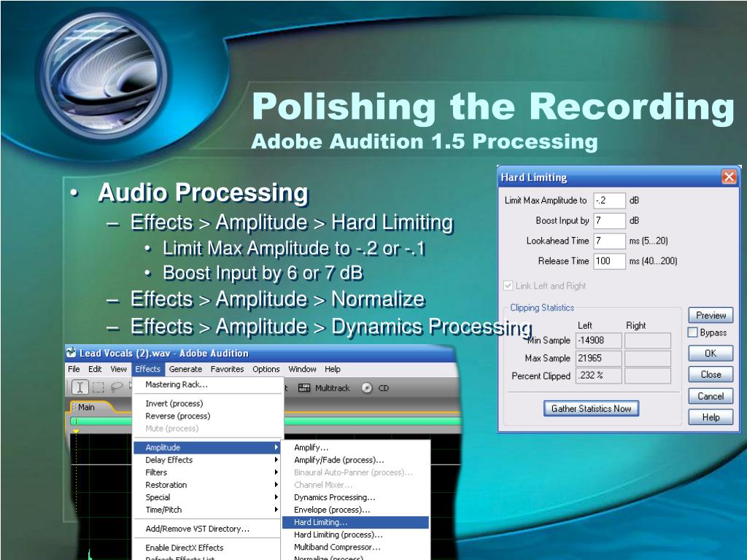Choose Multiband Compressor effect
747x560 pixels.
[x=355, y=547]
